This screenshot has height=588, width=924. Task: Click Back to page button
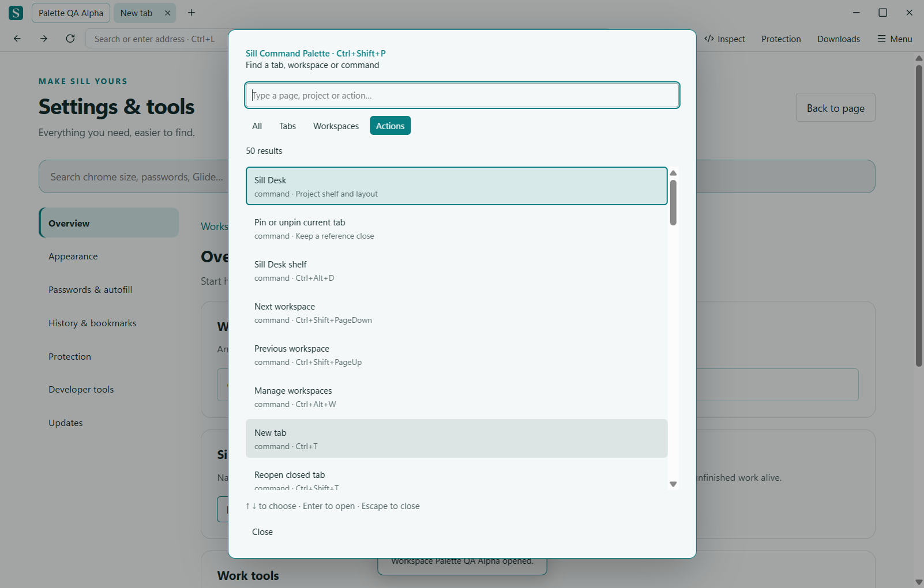[835, 108]
